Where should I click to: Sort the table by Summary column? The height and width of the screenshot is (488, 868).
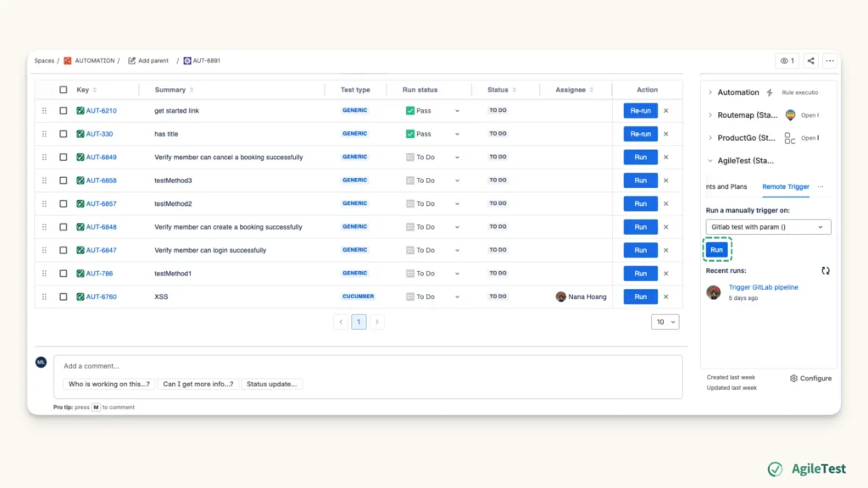[x=192, y=90]
